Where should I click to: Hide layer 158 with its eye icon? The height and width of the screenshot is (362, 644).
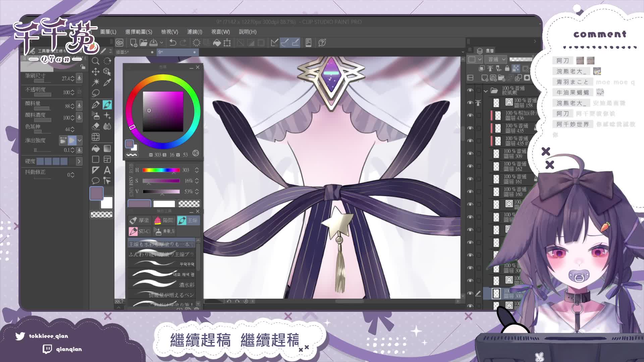pos(470,103)
